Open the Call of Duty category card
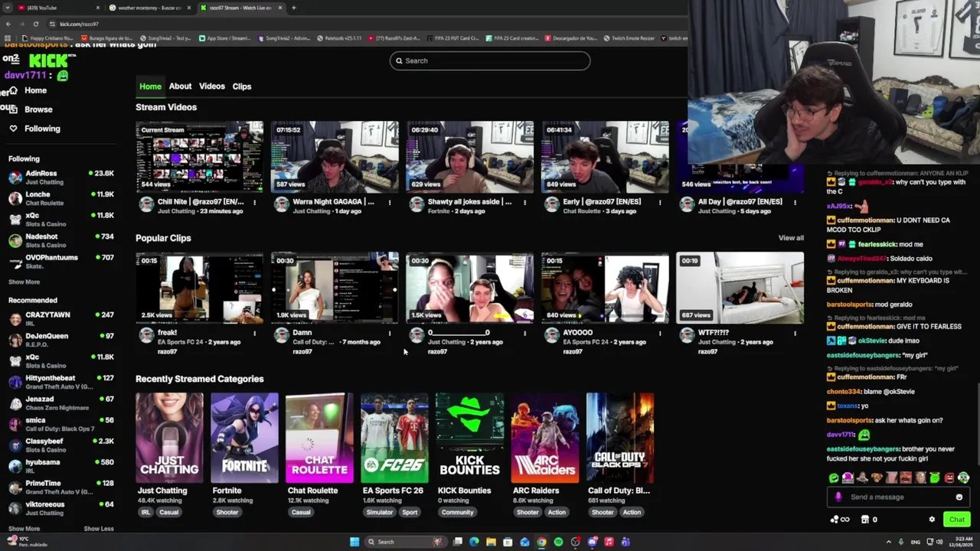The image size is (980, 551). point(619,438)
